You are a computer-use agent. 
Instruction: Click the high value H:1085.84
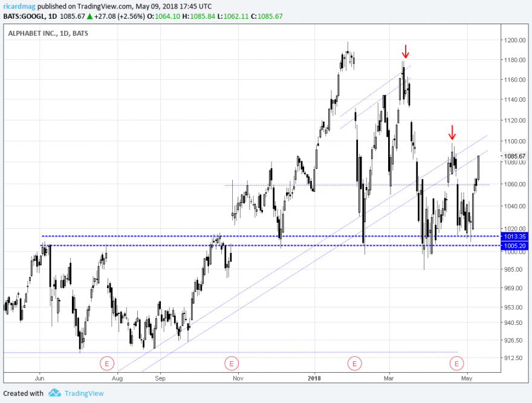click(x=198, y=16)
